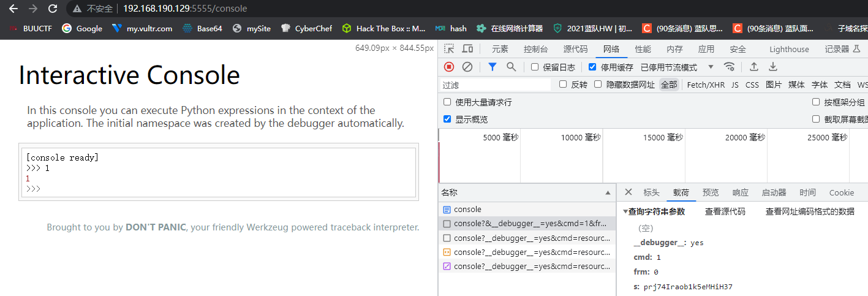Toggle the device toolbar icon

(x=467, y=49)
